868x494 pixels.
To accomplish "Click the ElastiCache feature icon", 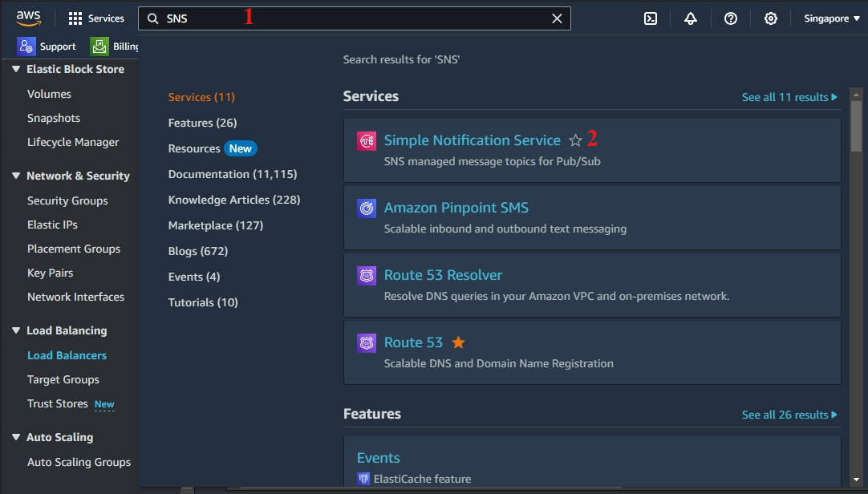I will coord(363,479).
